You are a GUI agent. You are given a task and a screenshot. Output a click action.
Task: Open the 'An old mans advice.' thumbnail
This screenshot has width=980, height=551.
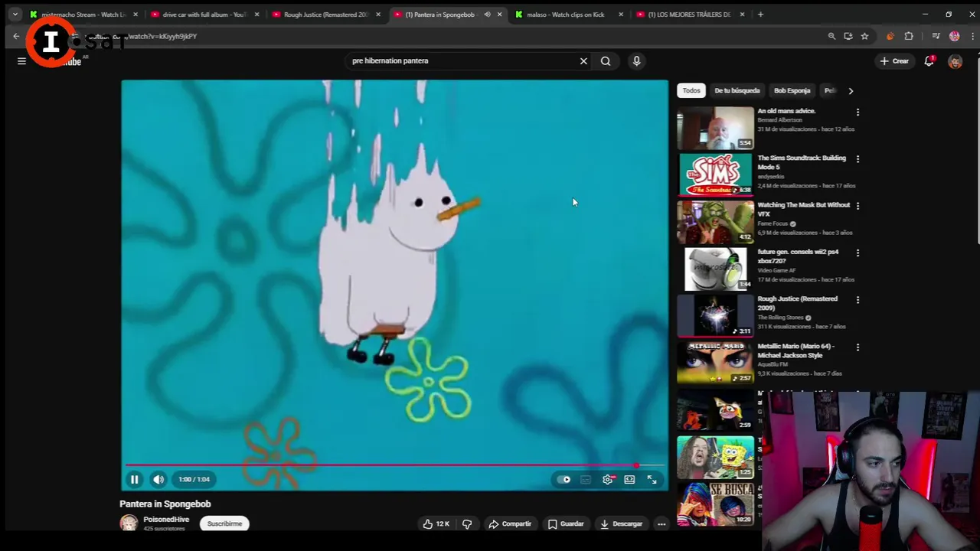(x=715, y=128)
